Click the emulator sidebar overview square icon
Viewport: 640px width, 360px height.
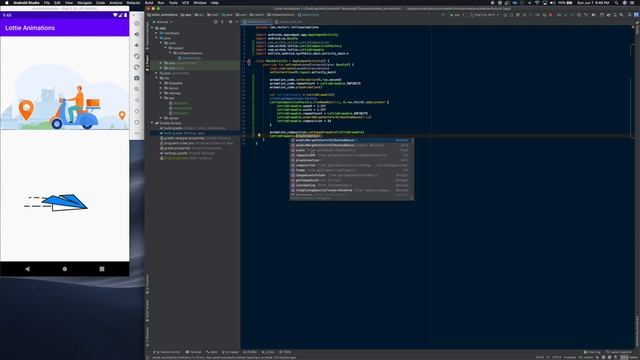pyautogui.click(x=137, y=122)
